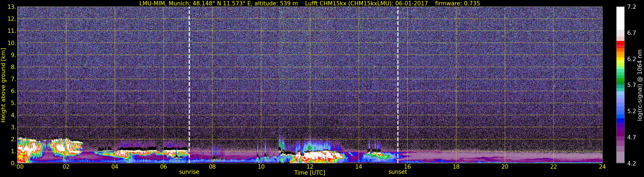The width and height of the screenshot is (644, 177).
Task: Click the colorbar value label '6.2'
Action: [632, 59]
